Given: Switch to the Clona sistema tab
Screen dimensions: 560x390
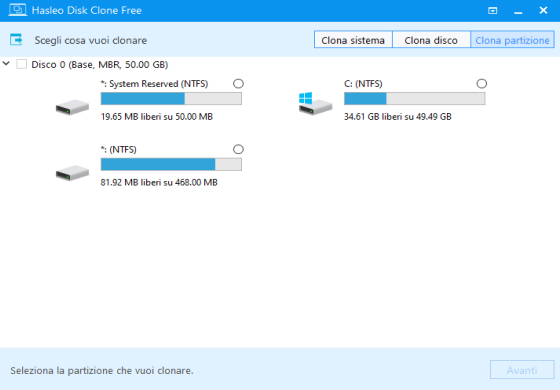Looking at the screenshot, I should point(353,40).
